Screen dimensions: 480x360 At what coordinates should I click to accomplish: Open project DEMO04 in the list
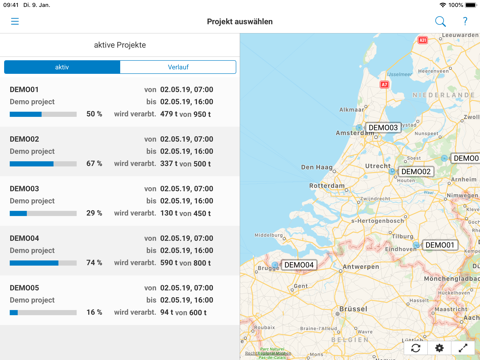point(120,251)
